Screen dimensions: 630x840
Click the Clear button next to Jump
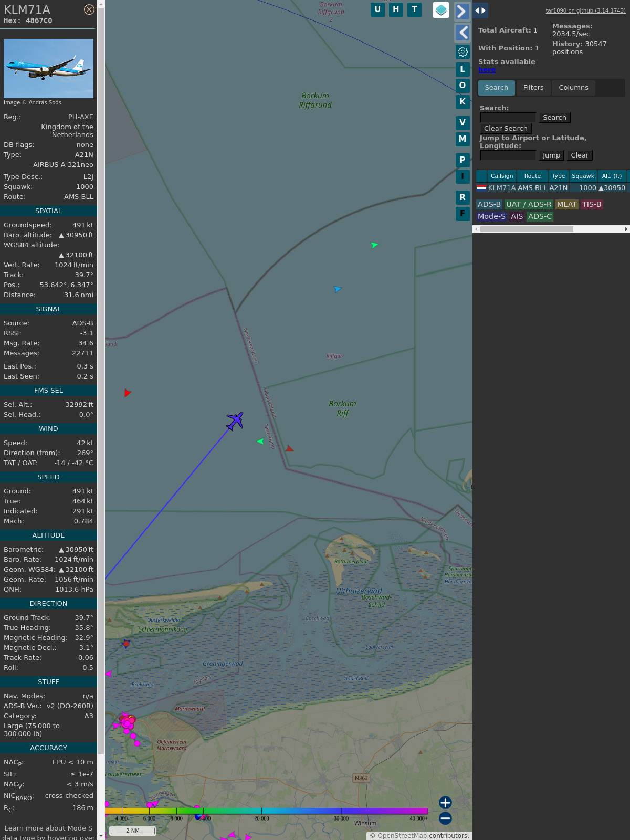[580, 155]
